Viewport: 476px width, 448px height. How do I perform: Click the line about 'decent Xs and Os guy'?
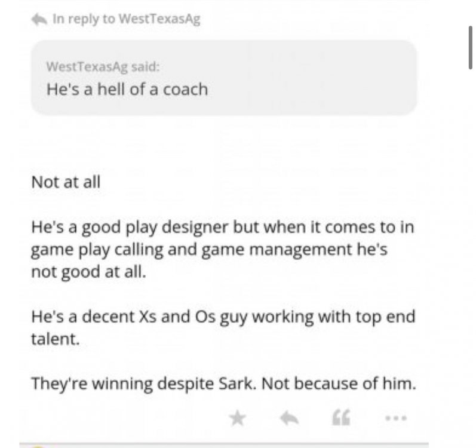tap(222, 316)
